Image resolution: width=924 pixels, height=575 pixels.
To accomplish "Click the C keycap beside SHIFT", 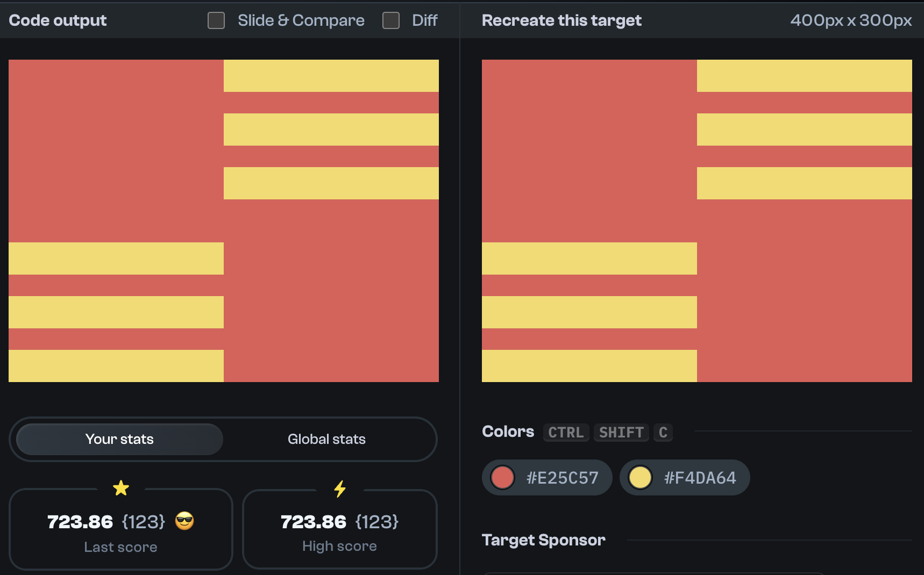I will pos(663,433).
